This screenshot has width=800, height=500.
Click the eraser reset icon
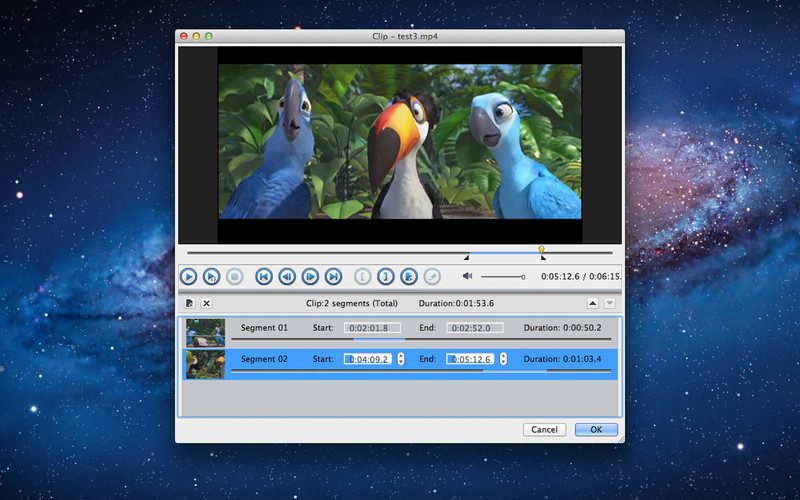click(432, 277)
